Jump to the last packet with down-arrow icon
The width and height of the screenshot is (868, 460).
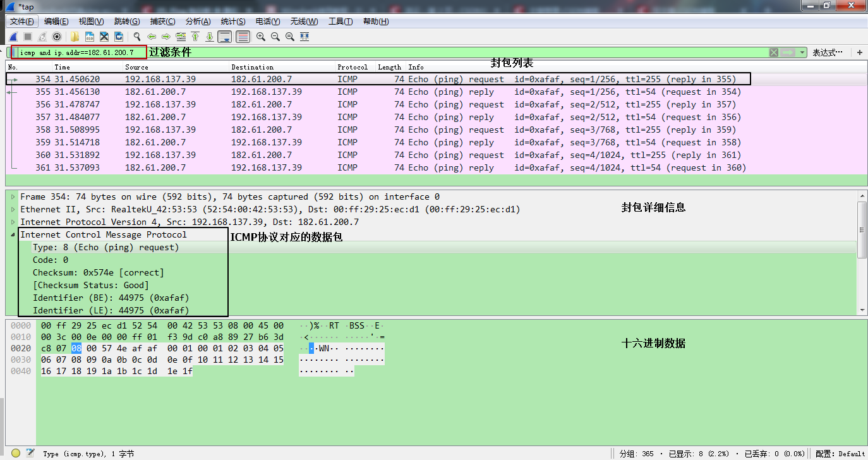coord(209,36)
